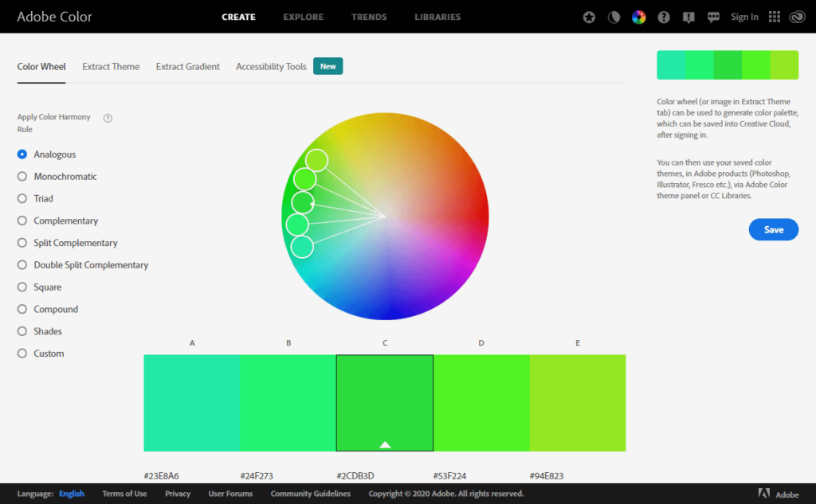Image resolution: width=816 pixels, height=504 pixels.
Task: Click hex value #53F224
Action: [449, 476]
